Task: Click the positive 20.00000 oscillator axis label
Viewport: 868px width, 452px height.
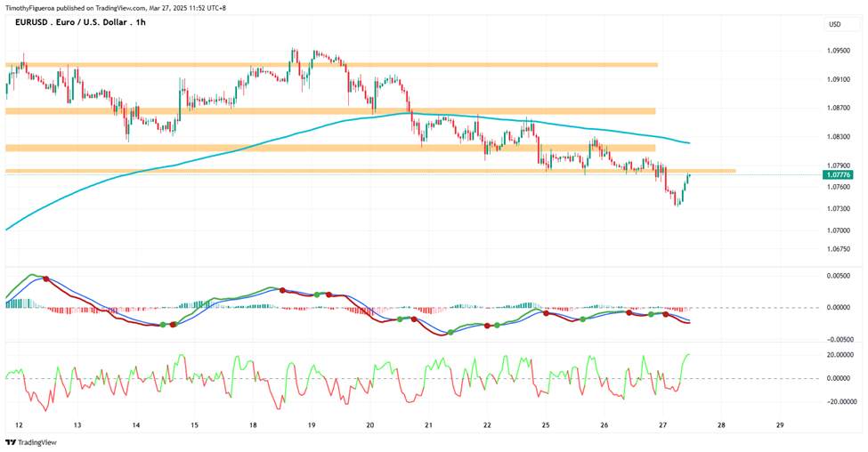Action: [x=840, y=355]
